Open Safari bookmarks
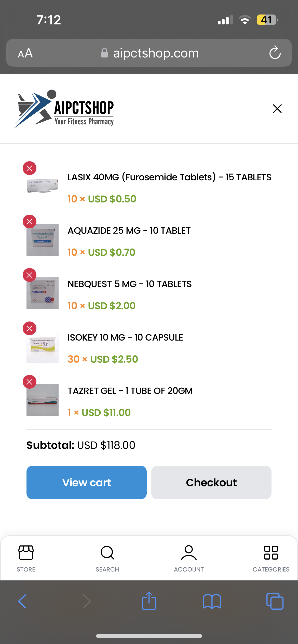The image size is (298, 644). click(x=212, y=601)
